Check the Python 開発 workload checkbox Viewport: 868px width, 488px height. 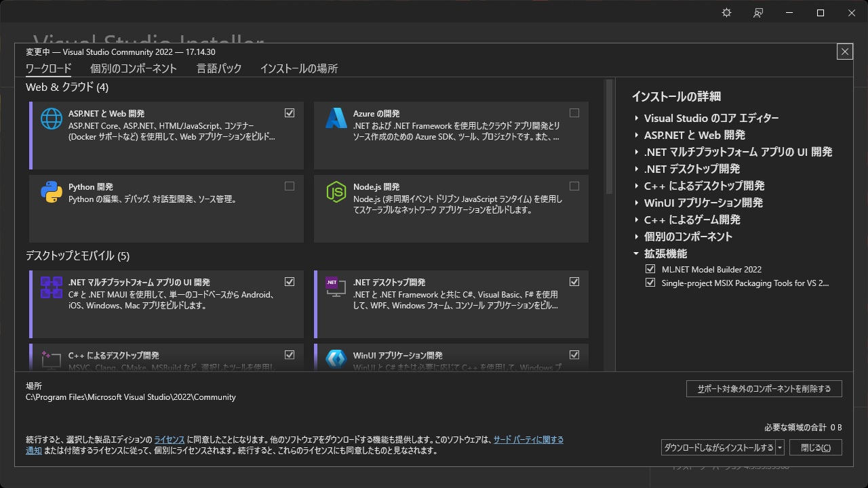(x=290, y=186)
